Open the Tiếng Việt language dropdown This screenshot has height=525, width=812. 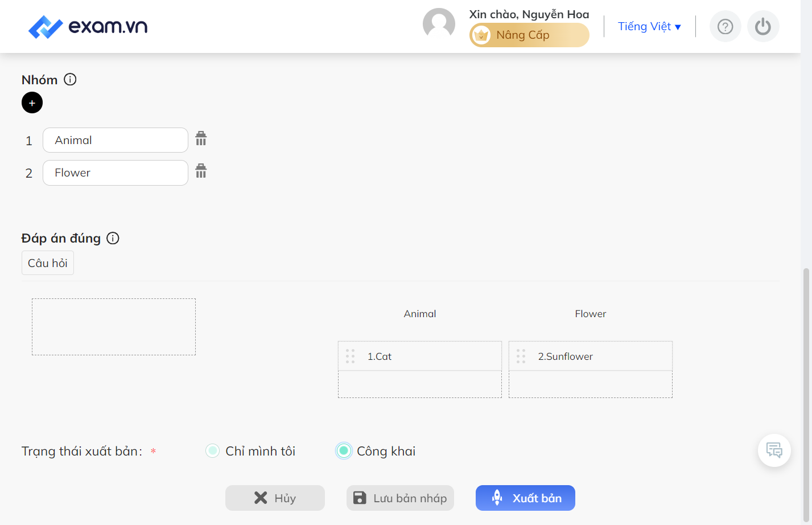(x=649, y=27)
